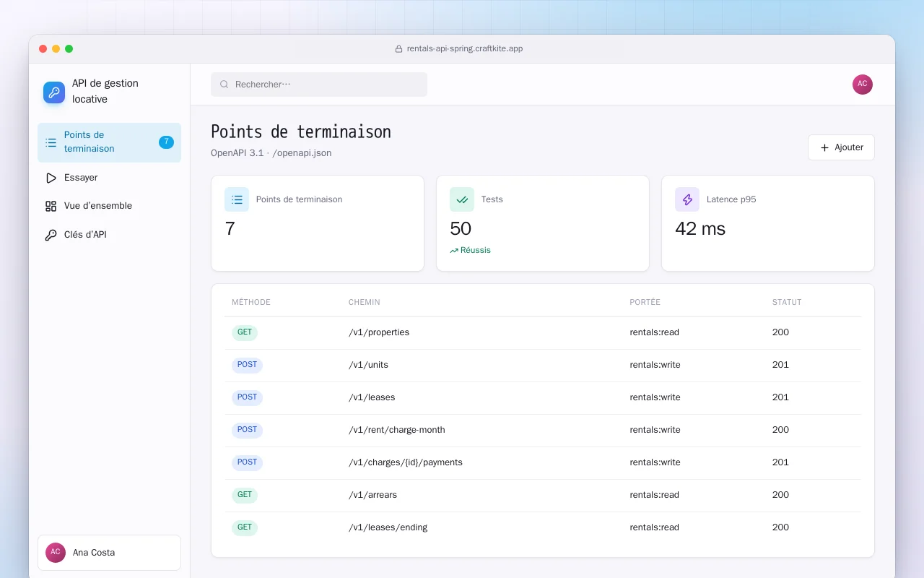Click the double-check icon on the Tests card
This screenshot has height=578, width=924.
(x=462, y=199)
